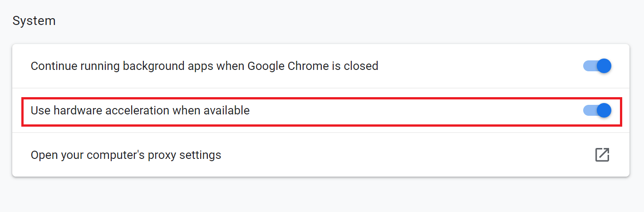644x212 pixels.
Task: Turn off background apps toggle
Action: (x=597, y=66)
